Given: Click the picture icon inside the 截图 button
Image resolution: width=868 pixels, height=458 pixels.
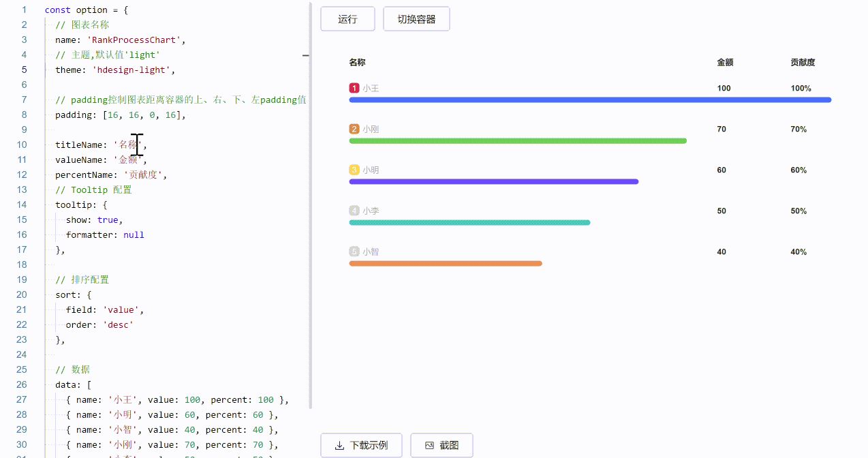Looking at the screenshot, I should (x=431, y=445).
